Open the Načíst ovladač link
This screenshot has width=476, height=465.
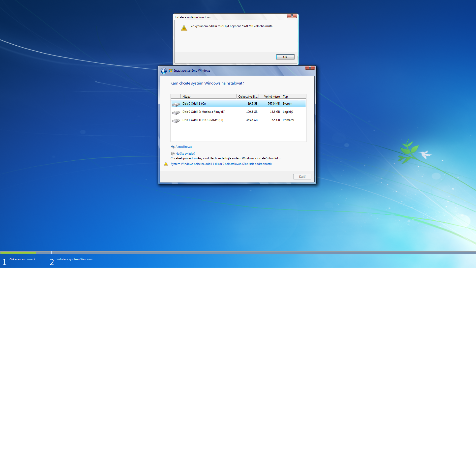click(185, 154)
